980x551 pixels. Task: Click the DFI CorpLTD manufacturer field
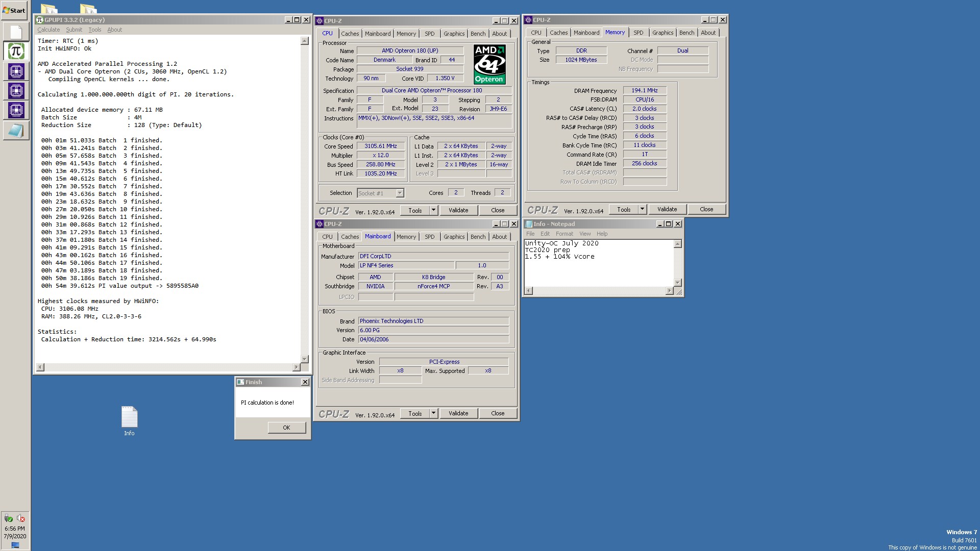coord(433,256)
